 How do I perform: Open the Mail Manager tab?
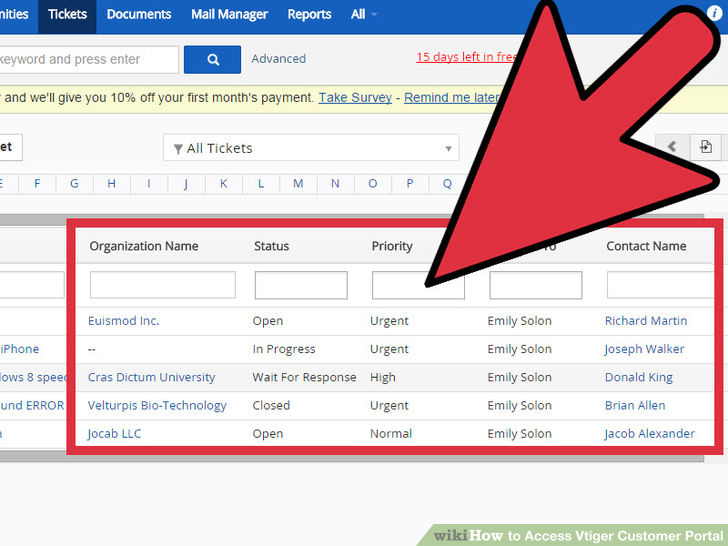[229, 14]
